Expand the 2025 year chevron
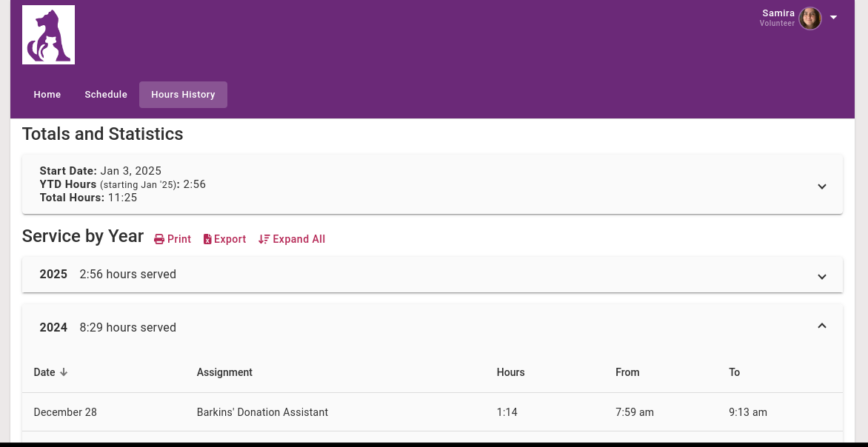868x447 pixels. [822, 277]
